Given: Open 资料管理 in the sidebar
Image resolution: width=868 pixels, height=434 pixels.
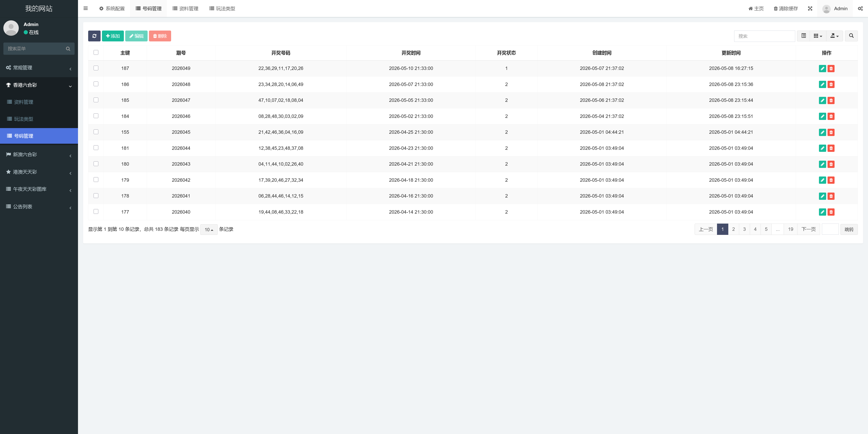Looking at the screenshot, I should tap(39, 102).
